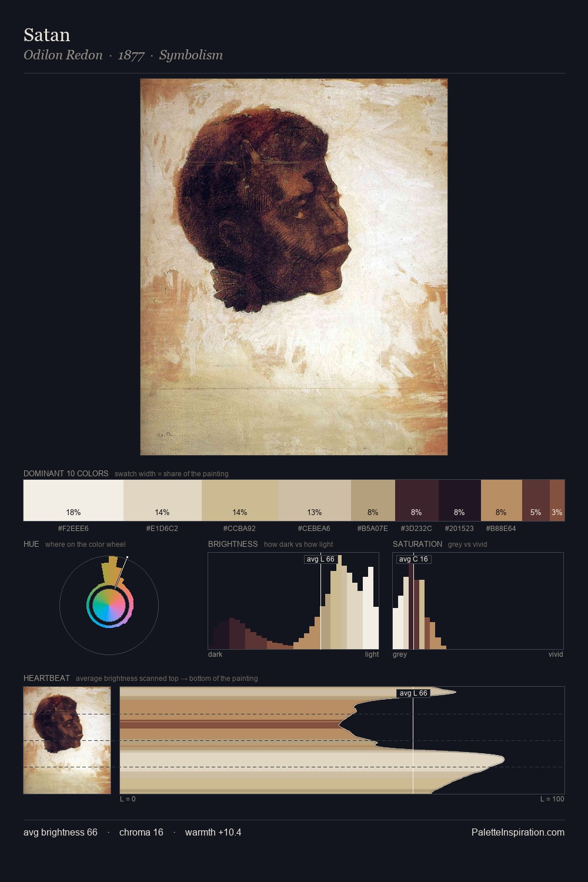Viewport: 588px width, 882px height.
Task: Click the year '1877'
Action: [131, 55]
